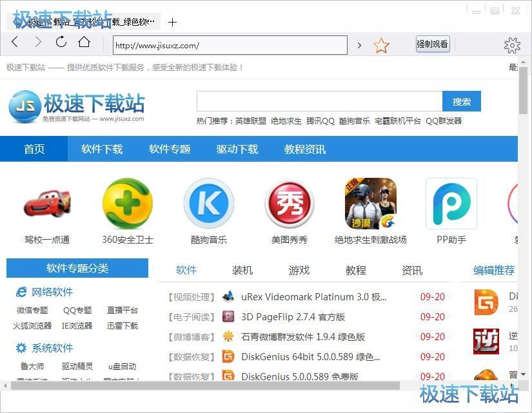Switch to the 软件 list tab
The image size is (532, 413).
click(x=186, y=270)
